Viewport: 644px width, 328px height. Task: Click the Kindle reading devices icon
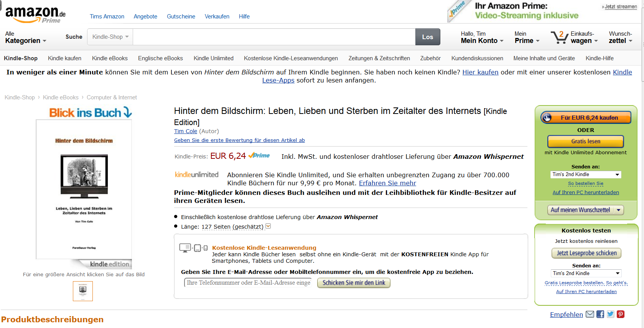(193, 248)
